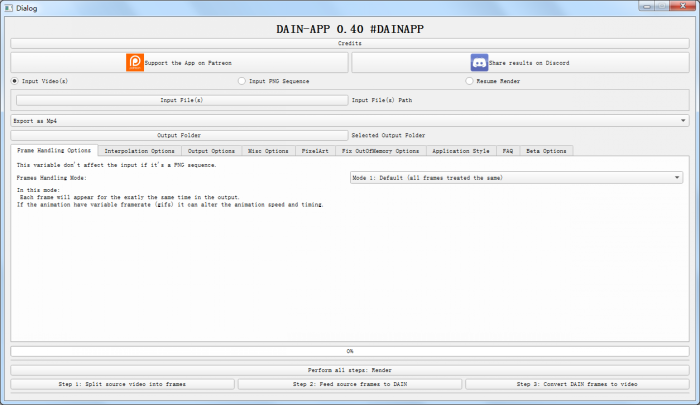Image resolution: width=700 pixels, height=405 pixels.
Task: Click the Patreon logo icon
Action: [135, 63]
